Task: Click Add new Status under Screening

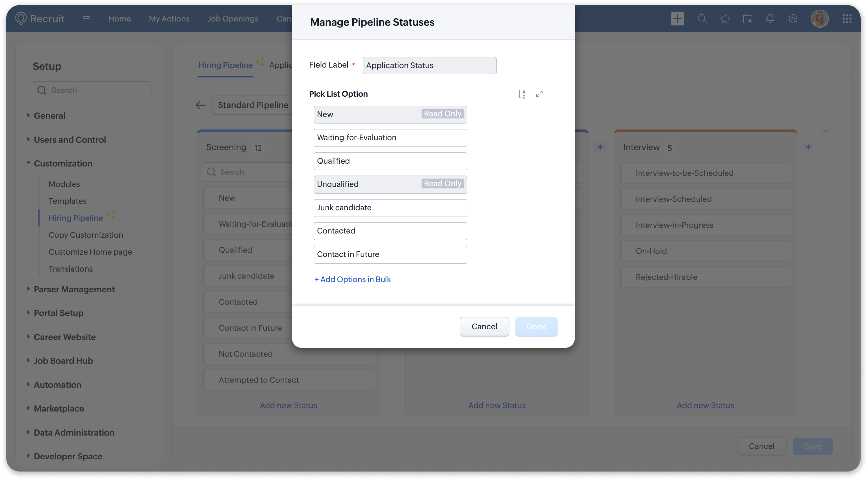Action: [288, 405]
